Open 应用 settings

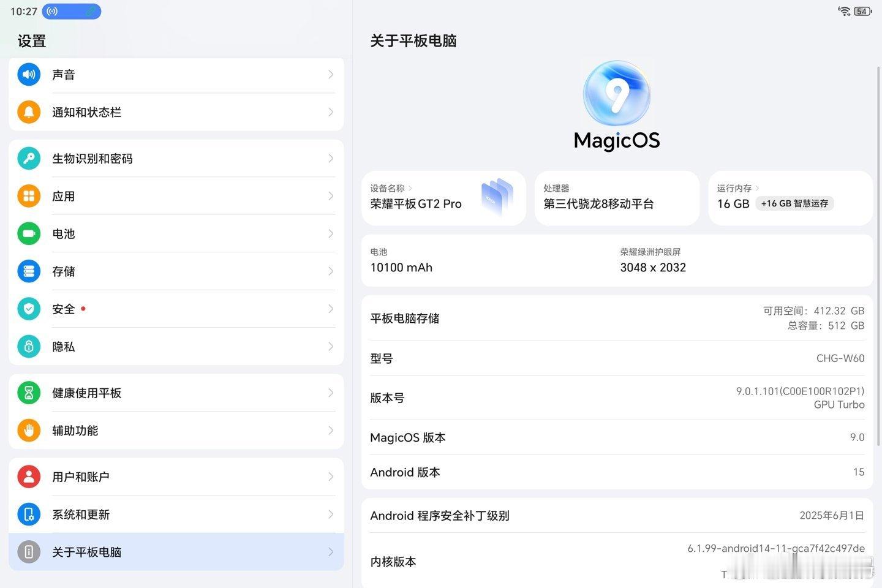pyautogui.click(x=176, y=196)
